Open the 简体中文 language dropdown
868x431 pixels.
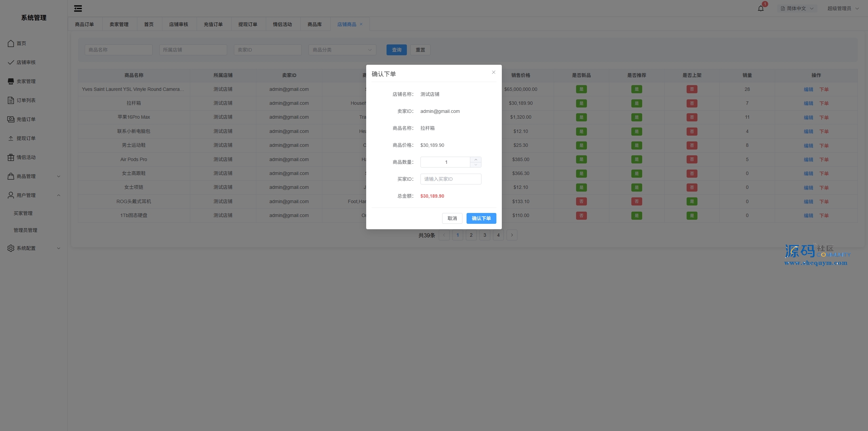coord(797,8)
